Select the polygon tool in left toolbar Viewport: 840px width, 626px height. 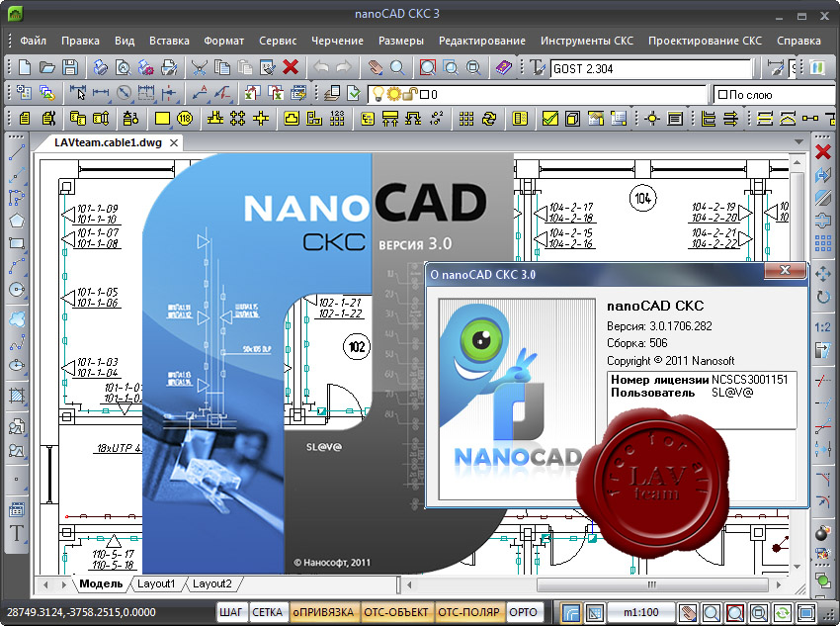coord(17,221)
